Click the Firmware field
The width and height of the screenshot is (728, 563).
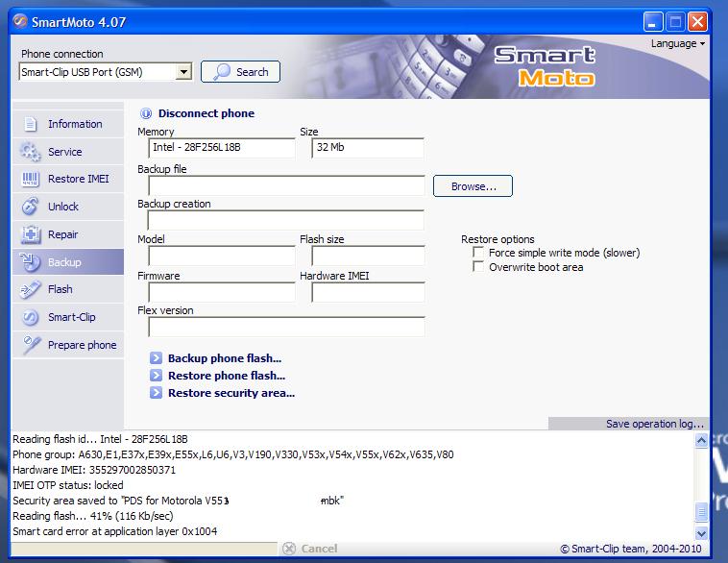tap(222, 292)
